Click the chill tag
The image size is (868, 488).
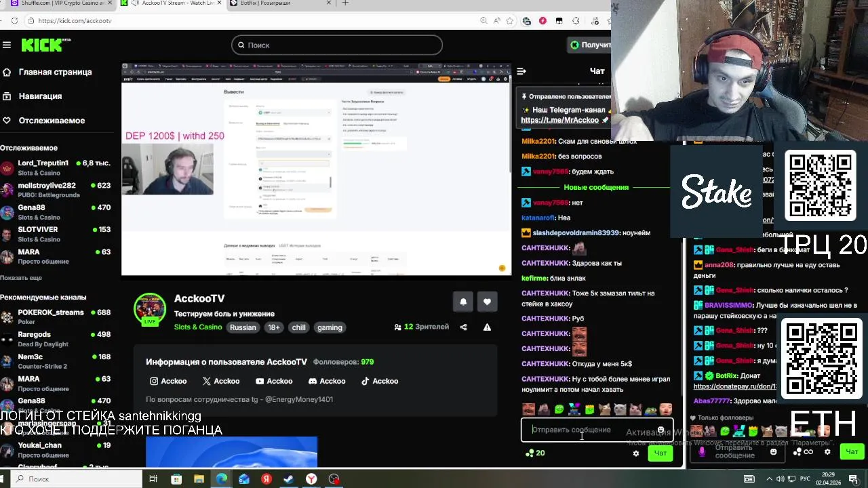(x=298, y=327)
